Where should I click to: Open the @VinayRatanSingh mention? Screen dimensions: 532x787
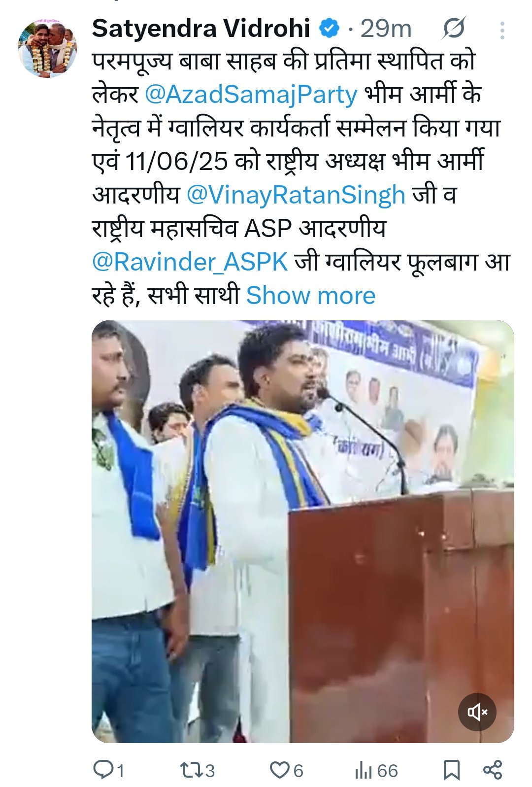pos(296,195)
